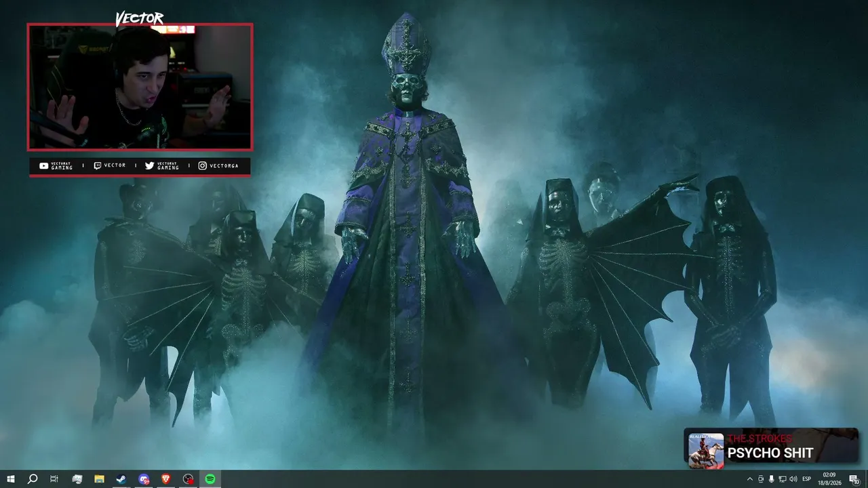Click the song title PSYCHO SHIT
Viewport: 868px width, 488px height.
point(770,453)
